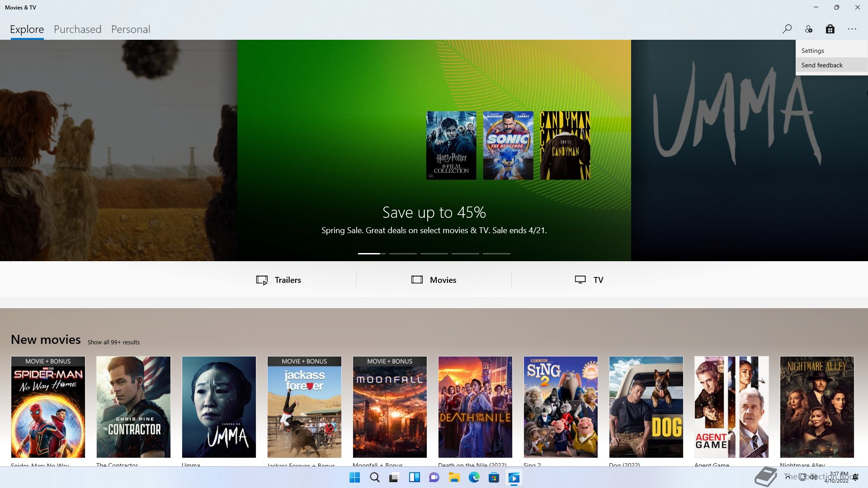This screenshot has height=488, width=868.
Task: Jump to second carousel slide indicator
Action: pos(403,253)
